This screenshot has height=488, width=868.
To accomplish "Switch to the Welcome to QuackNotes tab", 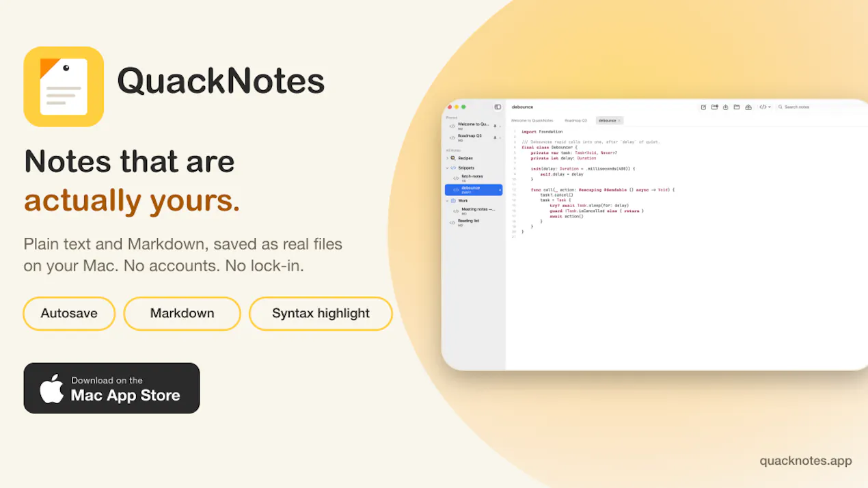I will [x=532, y=120].
